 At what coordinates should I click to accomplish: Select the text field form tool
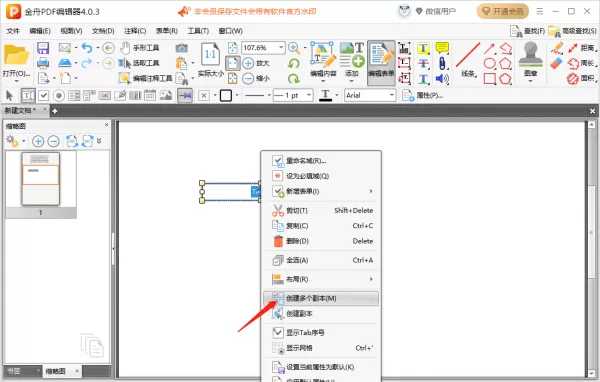tap(28, 95)
